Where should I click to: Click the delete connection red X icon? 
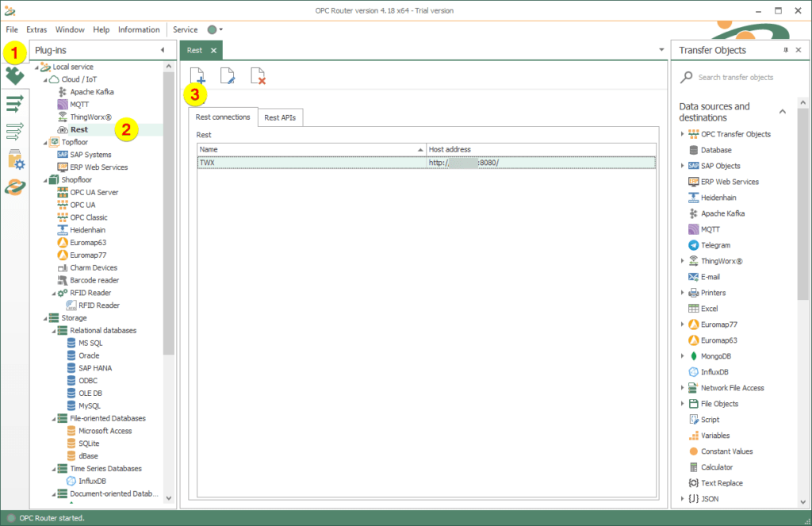pyautogui.click(x=258, y=76)
